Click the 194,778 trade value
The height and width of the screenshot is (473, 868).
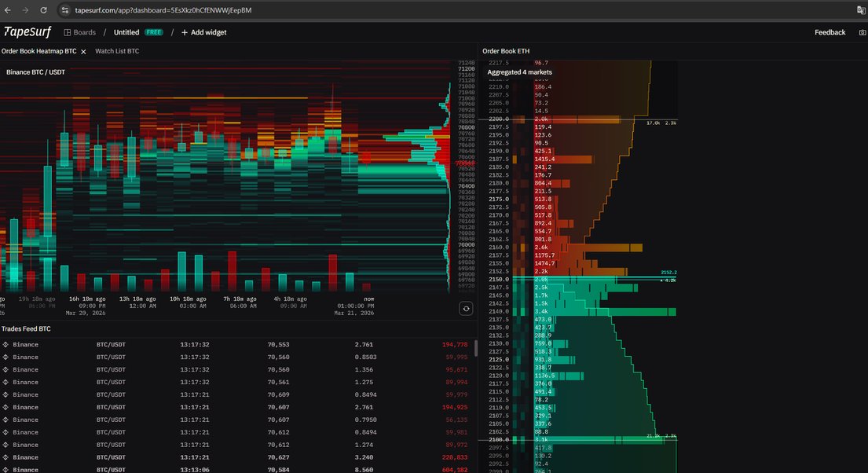point(455,344)
